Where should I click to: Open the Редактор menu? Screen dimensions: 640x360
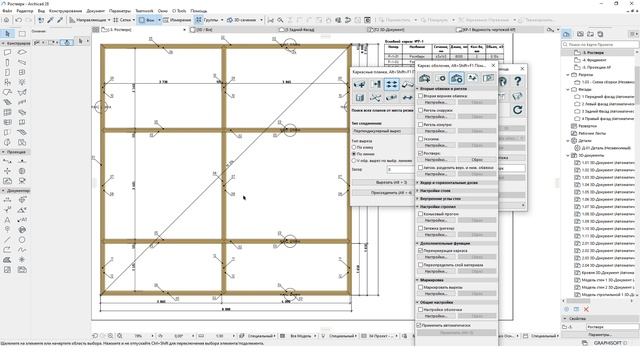click(25, 11)
